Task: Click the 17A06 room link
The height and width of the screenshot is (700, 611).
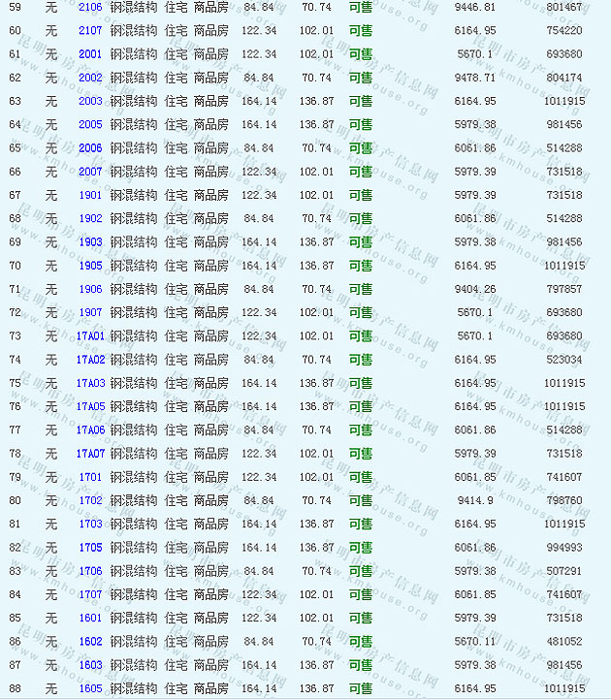Action: coord(90,430)
